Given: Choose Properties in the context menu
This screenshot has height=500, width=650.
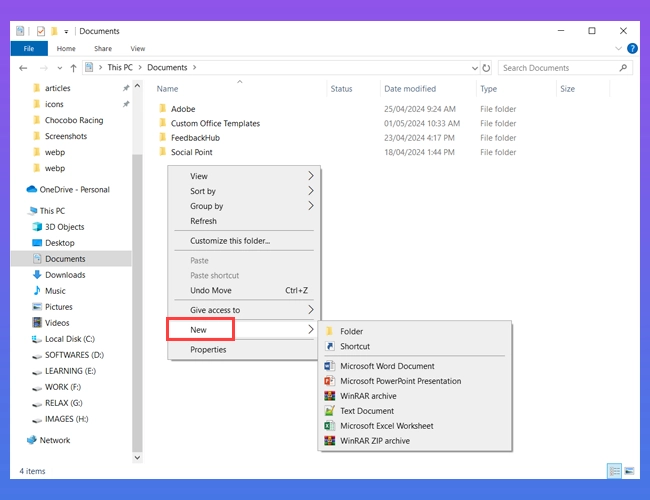Looking at the screenshot, I should click(208, 350).
